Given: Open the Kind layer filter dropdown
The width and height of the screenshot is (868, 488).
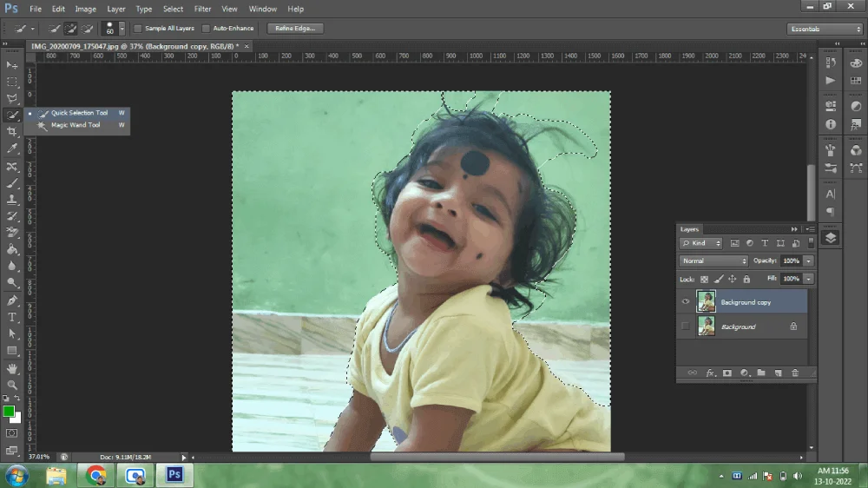Looking at the screenshot, I should tap(700, 243).
